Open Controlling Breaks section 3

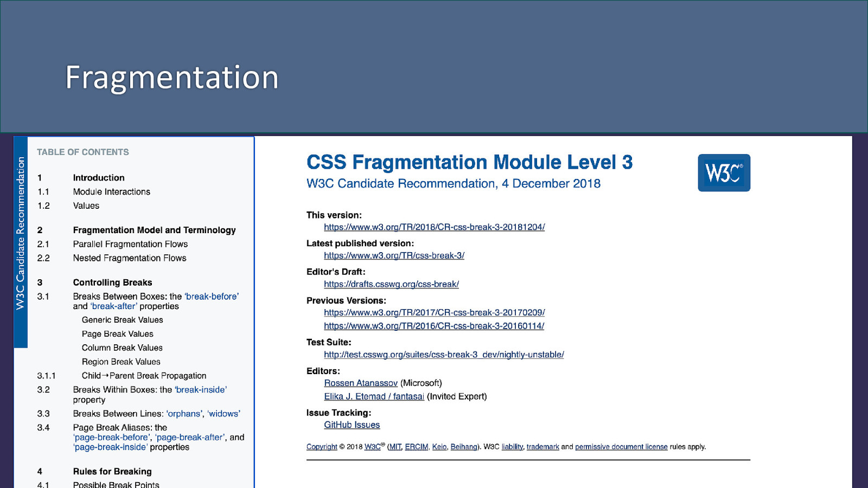point(113,282)
